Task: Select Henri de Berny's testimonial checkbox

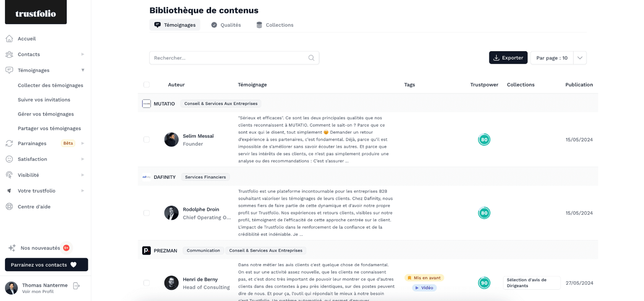Action: click(146, 283)
